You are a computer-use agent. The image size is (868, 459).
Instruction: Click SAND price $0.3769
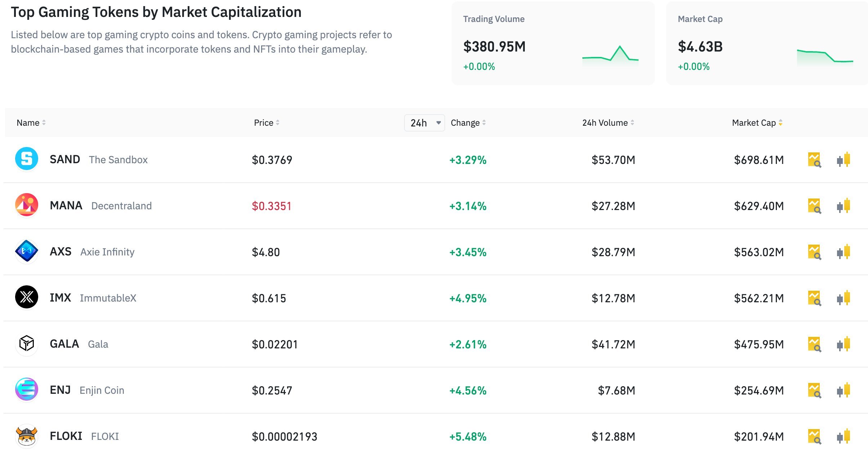272,160
